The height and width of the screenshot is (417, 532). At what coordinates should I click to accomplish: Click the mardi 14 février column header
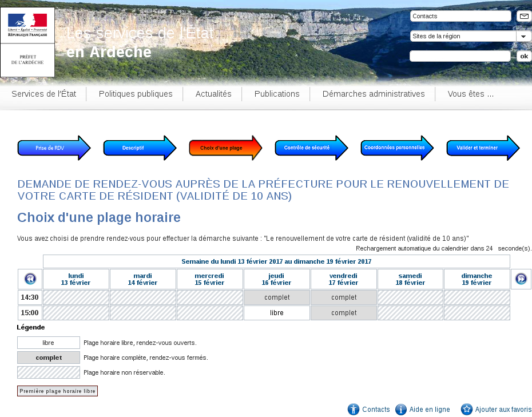pyautogui.click(x=143, y=279)
